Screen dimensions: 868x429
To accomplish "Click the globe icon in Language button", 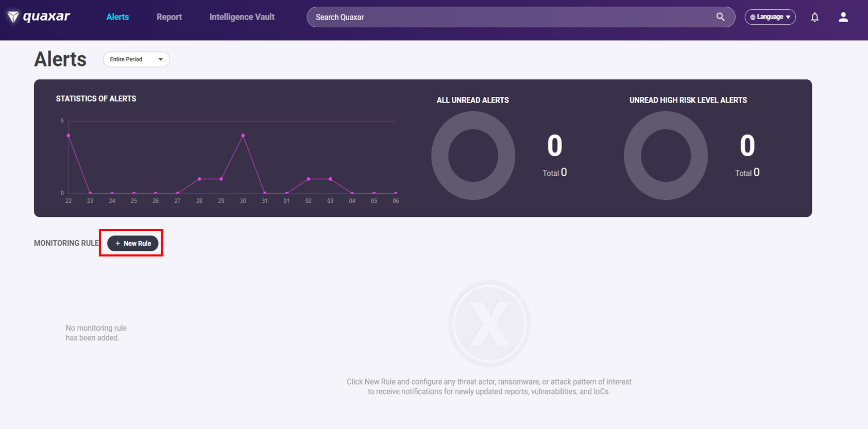I will pos(753,17).
